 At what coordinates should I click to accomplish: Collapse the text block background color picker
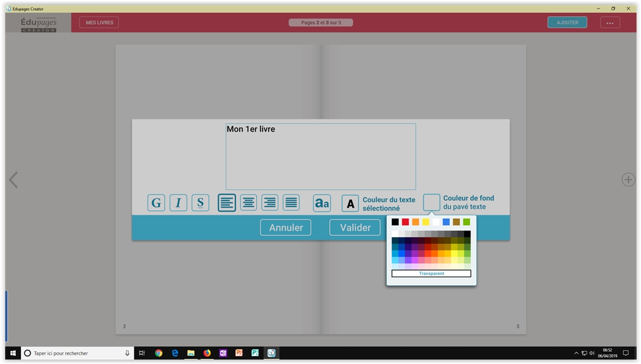tap(432, 202)
